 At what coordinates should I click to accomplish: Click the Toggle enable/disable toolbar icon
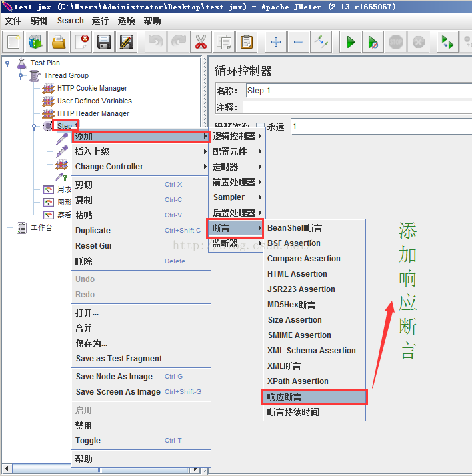click(x=321, y=42)
